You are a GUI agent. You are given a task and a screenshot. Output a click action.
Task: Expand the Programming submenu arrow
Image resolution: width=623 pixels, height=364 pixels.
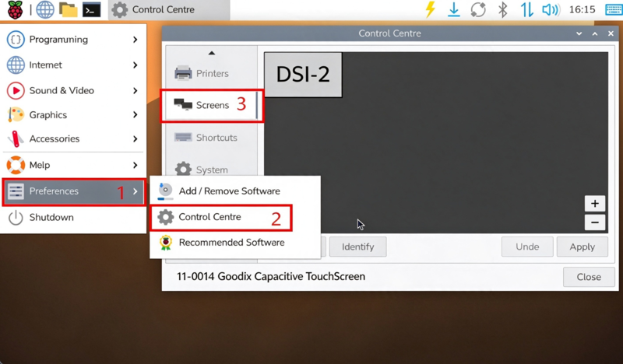(136, 40)
